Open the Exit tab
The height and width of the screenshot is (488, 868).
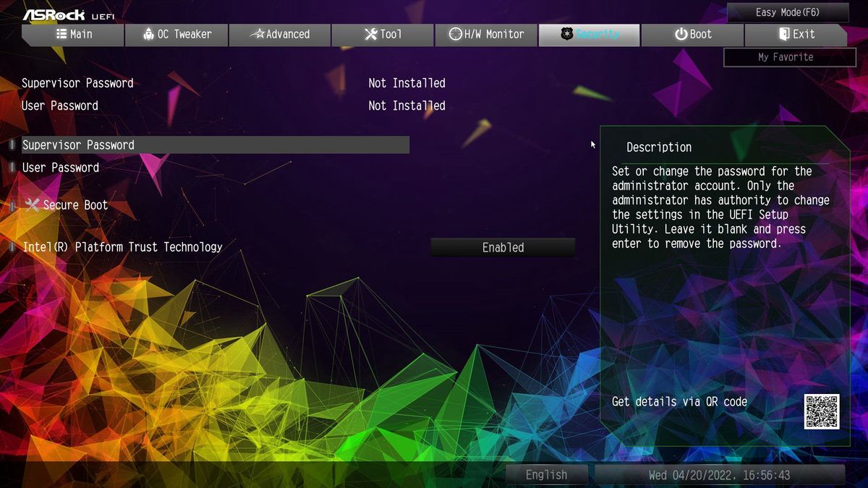[x=796, y=35]
